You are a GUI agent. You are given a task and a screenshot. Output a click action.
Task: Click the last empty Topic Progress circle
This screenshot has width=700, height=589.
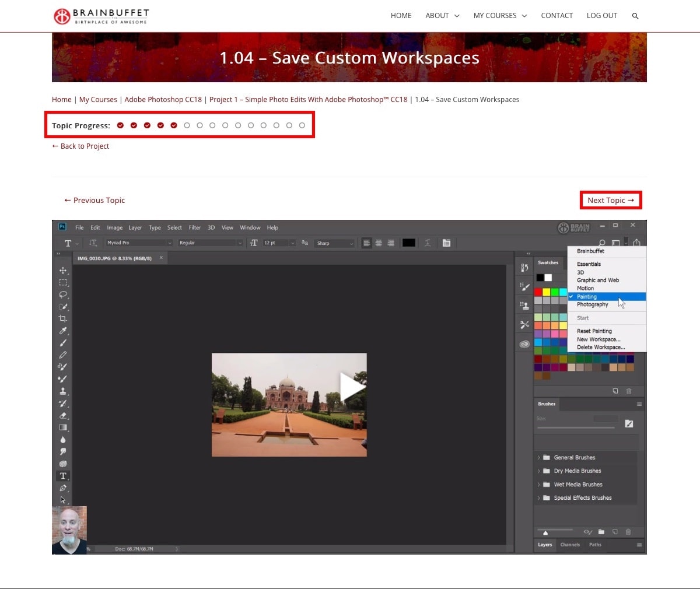(x=302, y=125)
